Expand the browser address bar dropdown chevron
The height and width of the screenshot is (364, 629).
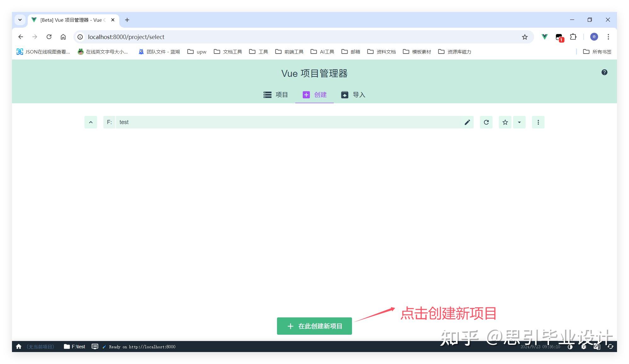point(20,20)
